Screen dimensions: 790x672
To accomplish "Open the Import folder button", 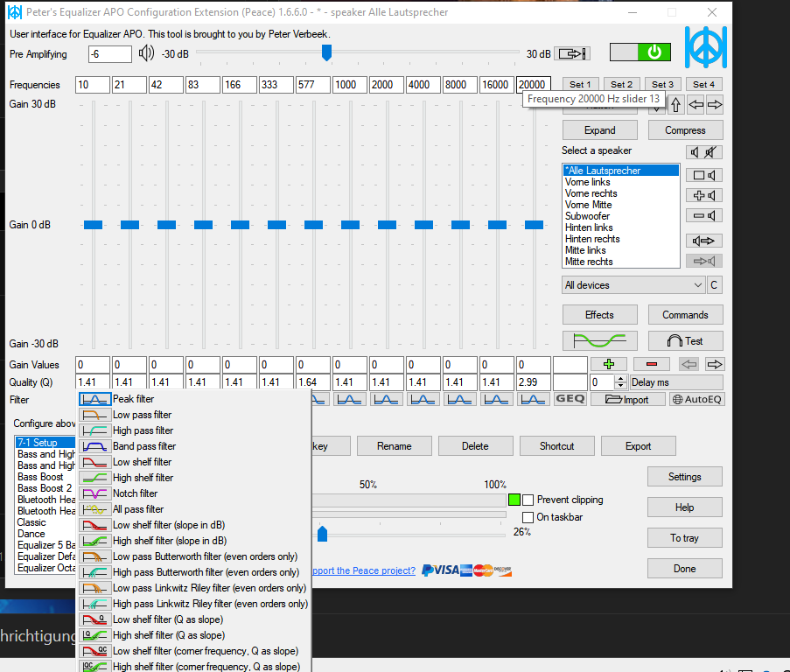I will pyautogui.click(x=627, y=400).
